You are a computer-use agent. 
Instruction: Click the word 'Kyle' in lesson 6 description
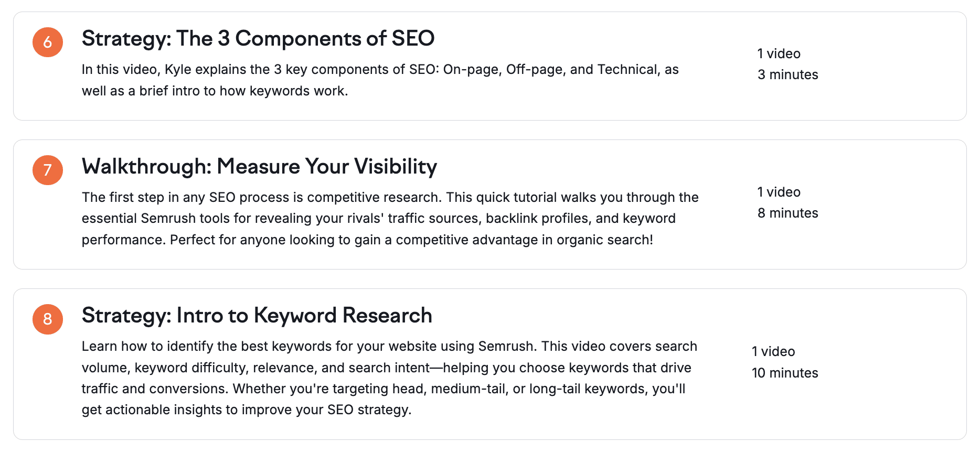[178, 70]
